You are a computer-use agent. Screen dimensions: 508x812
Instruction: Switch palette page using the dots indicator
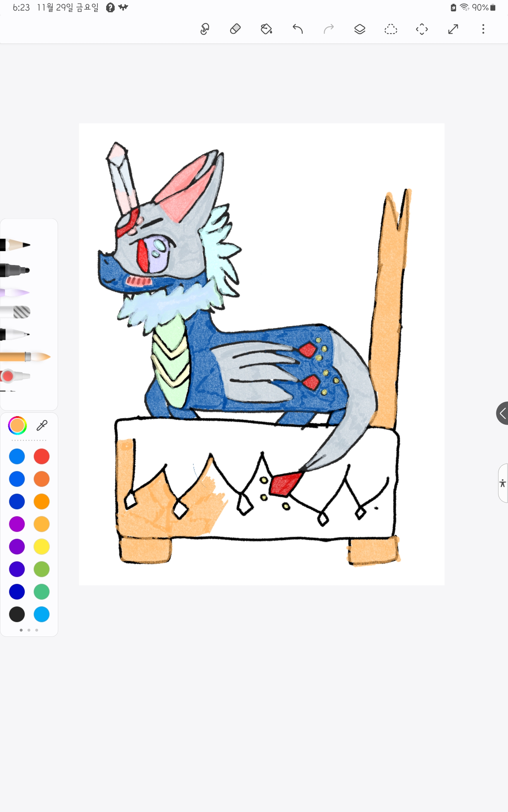tap(29, 630)
